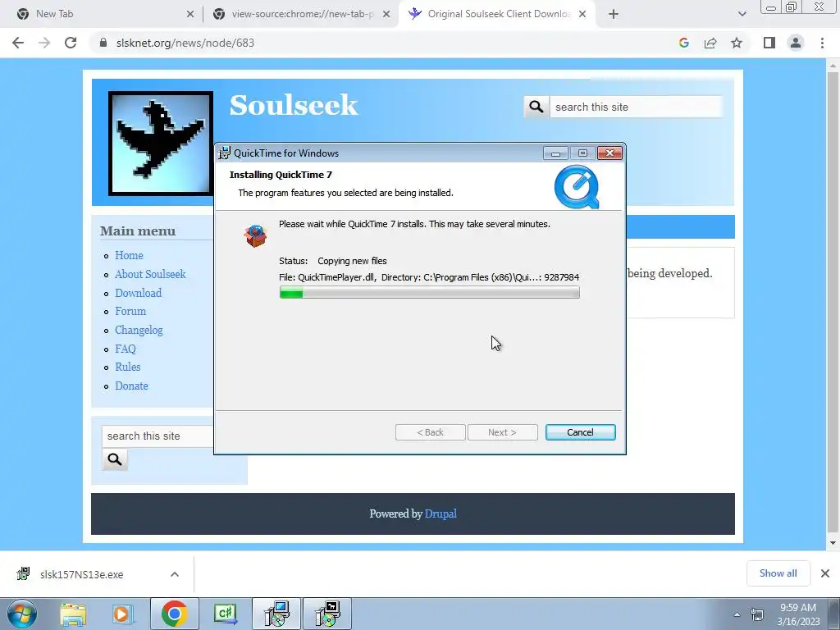Go to the Download page link
The image size is (840, 630).
tap(138, 293)
